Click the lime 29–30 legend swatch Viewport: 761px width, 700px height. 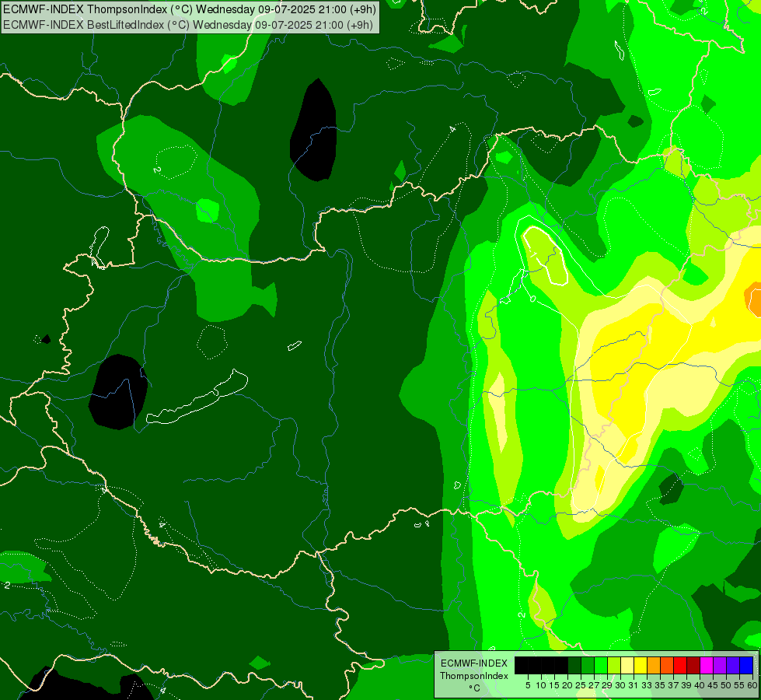pyautogui.click(x=614, y=666)
